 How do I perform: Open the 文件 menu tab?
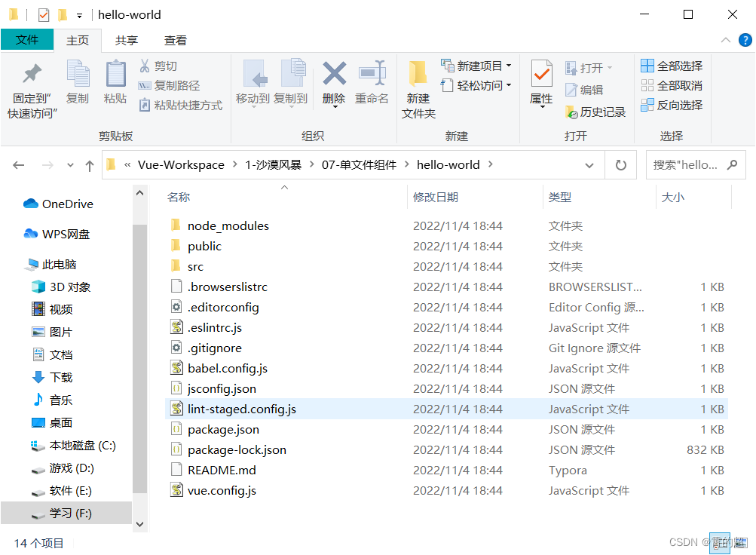click(27, 39)
